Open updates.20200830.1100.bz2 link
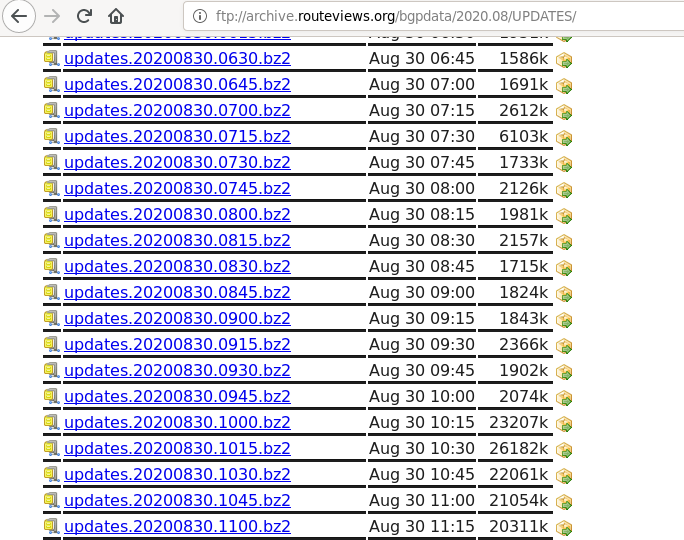Image resolution: width=684 pixels, height=540 pixels. [177, 526]
